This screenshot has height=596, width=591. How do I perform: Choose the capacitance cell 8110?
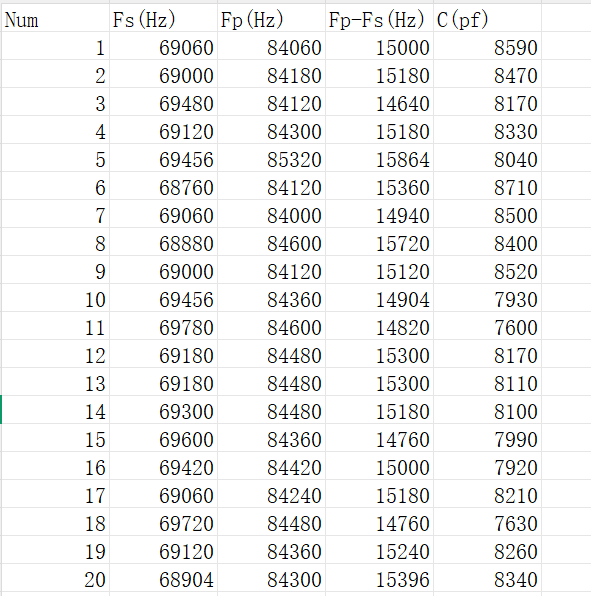tap(487, 382)
